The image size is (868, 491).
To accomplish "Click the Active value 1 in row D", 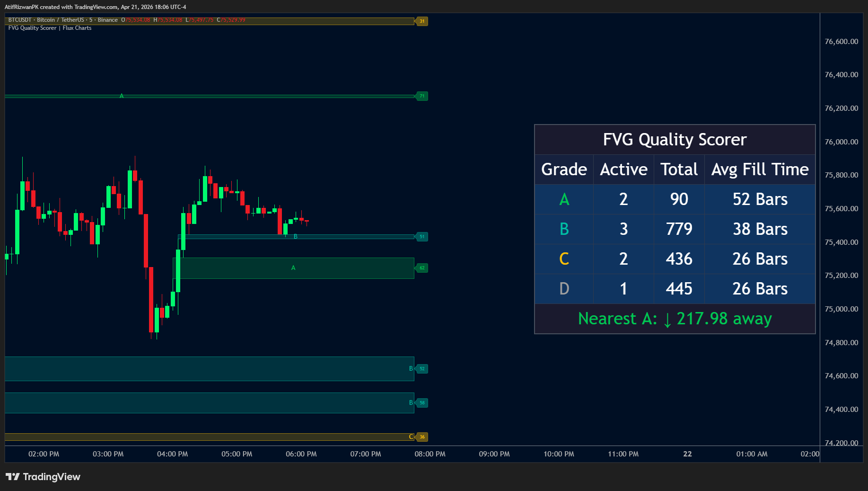I will [623, 289].
